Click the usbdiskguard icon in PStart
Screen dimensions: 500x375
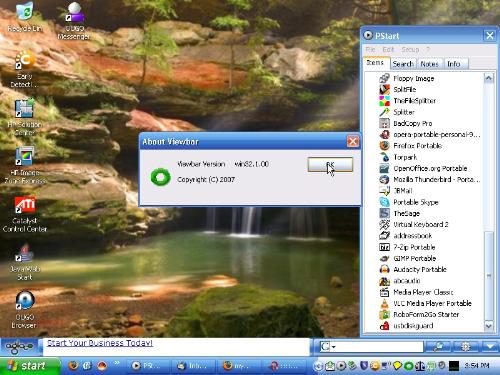[x=384, y=326]
